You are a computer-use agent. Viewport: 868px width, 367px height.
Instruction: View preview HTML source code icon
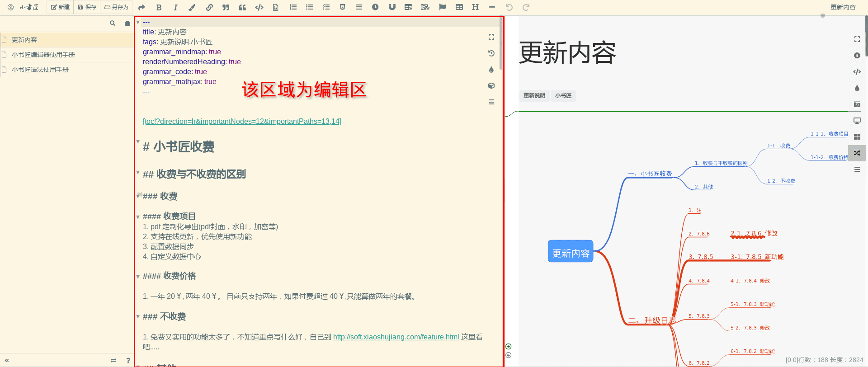tap(857, 72)
